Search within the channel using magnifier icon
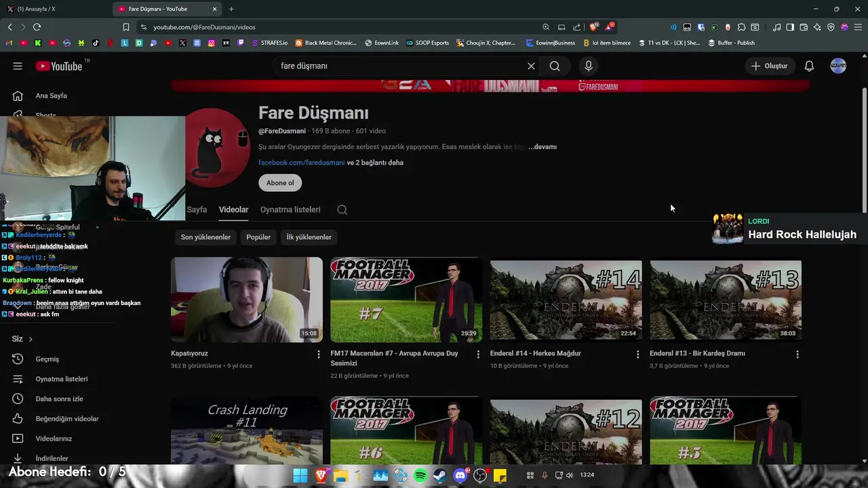This screenshot has width=868, height=488. click(x=342, y=209)
